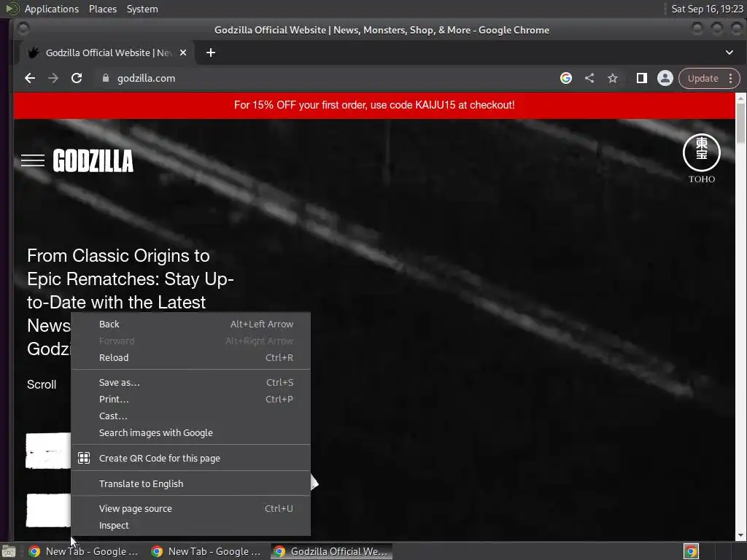Select Search images with Google
Screen dimensions: 747x560
point(190,433)
